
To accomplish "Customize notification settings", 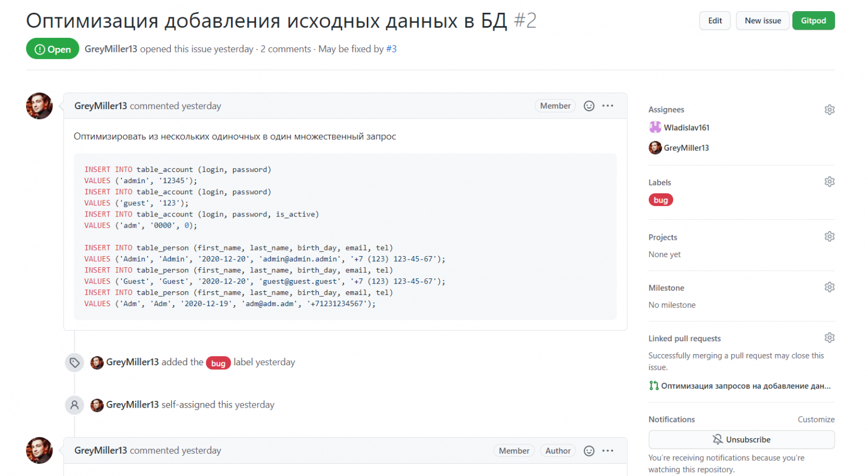I will click(x=816, y=420).
